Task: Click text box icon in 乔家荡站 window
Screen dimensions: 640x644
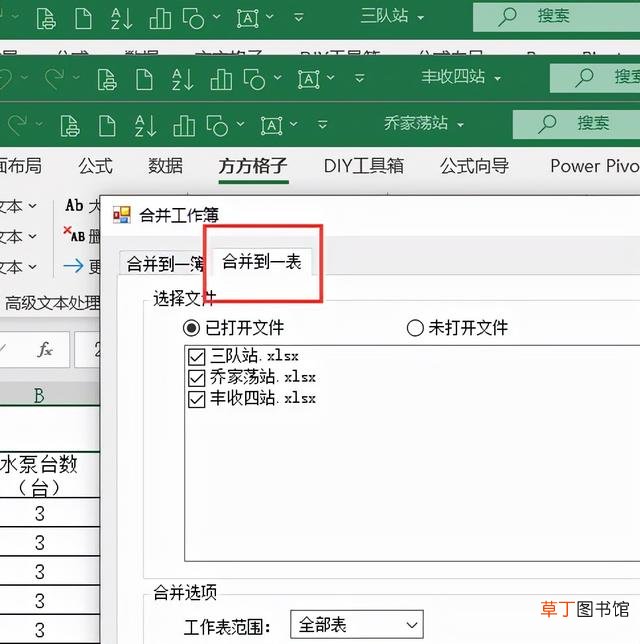Action: (x=272, y=125)
